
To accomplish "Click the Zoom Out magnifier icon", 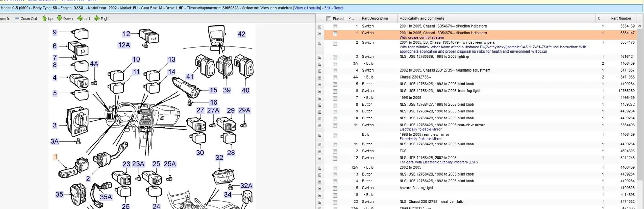I will pyautogui.click(x=17, y=19).
